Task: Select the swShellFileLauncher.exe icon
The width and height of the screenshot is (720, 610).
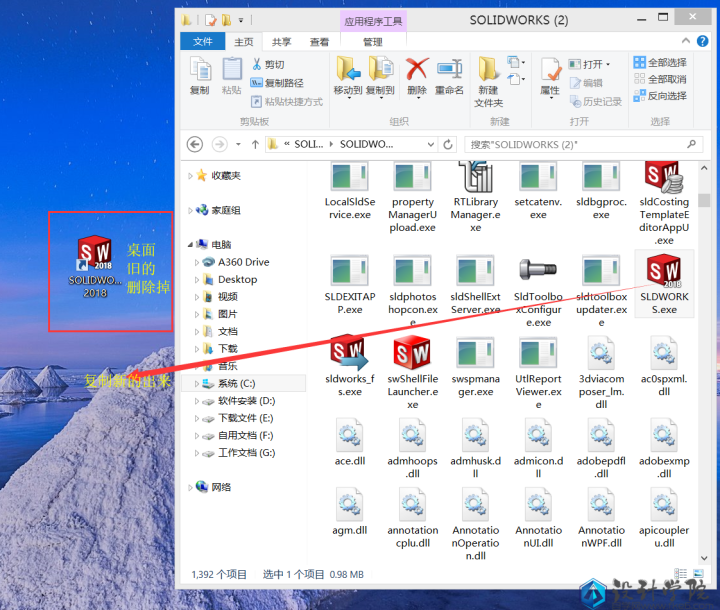Action: (411, 353)
